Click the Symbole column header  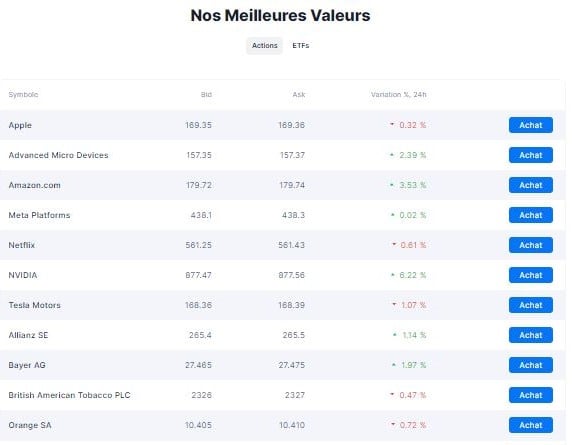23,94
